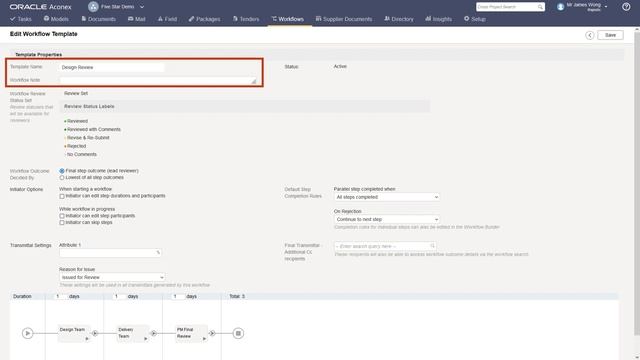Edit the first step duration days field
Viewport: 640px width, 360px height.
coord(60,296)
